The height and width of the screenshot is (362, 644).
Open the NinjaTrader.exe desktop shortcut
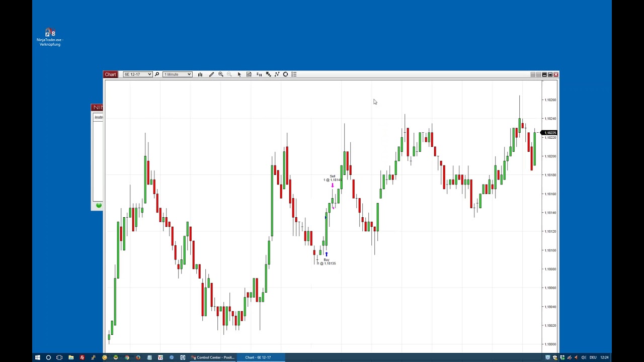pos(50,37)
